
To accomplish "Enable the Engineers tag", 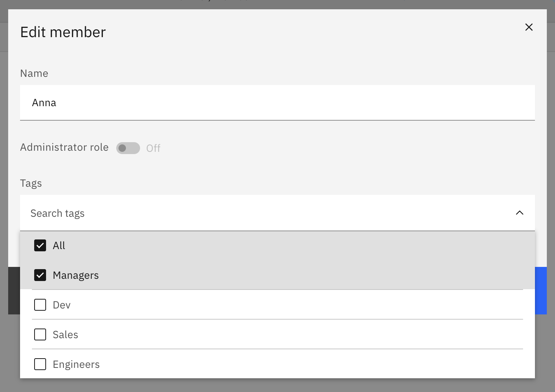I will pos(40,364).
